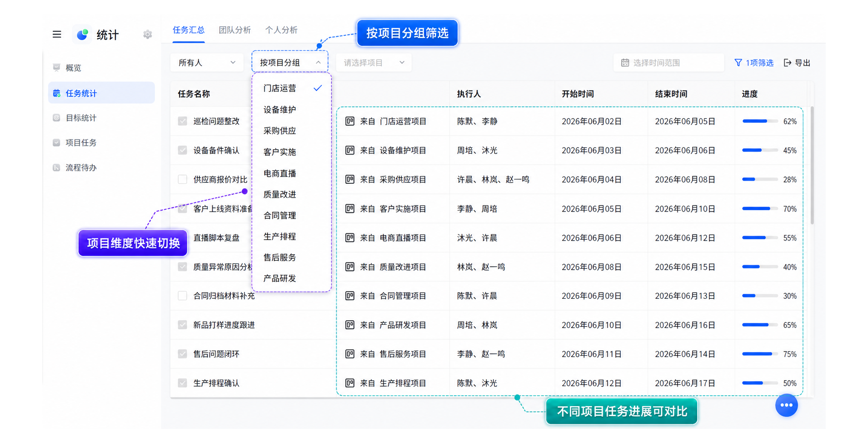Switch to the 个人分析 tab
Screen dimensions: 868x443
281,30
